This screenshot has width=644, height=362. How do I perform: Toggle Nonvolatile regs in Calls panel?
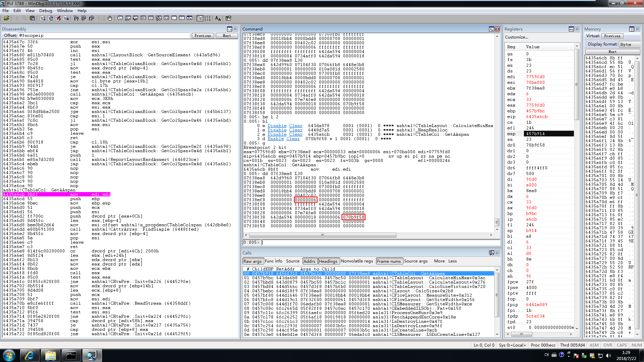coord(357,261)
